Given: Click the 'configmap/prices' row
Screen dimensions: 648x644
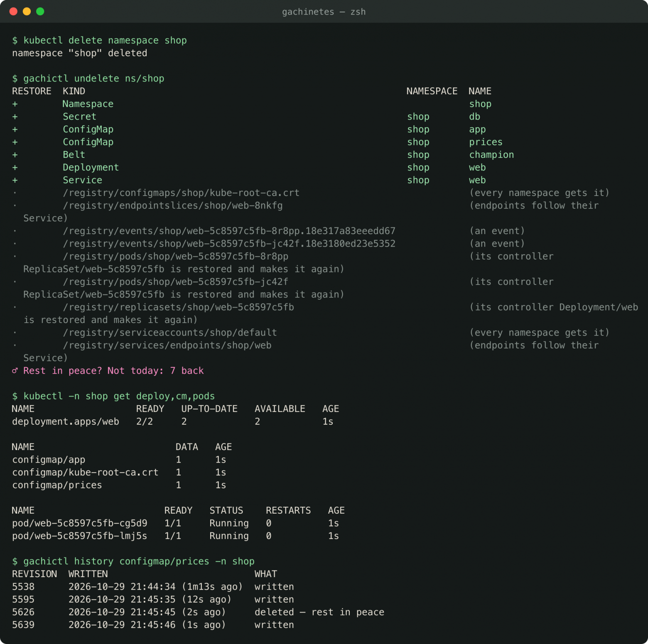Looking at the screenshot, I should (x=119, y=485).
